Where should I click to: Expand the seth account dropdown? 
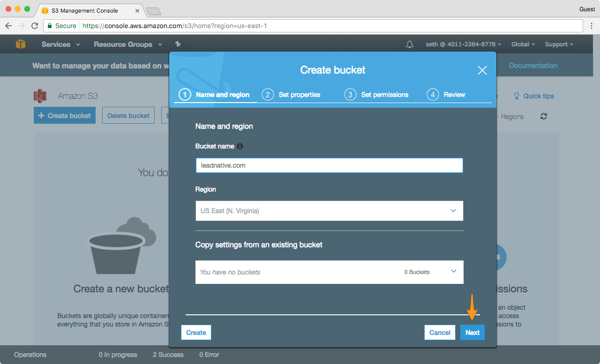(x=463, y=45)
